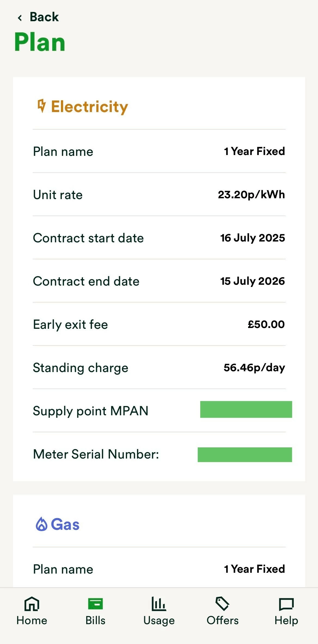Tap the back chevron arrow icon
Screen dimensions: 318x644
click(x=20, y=18)
